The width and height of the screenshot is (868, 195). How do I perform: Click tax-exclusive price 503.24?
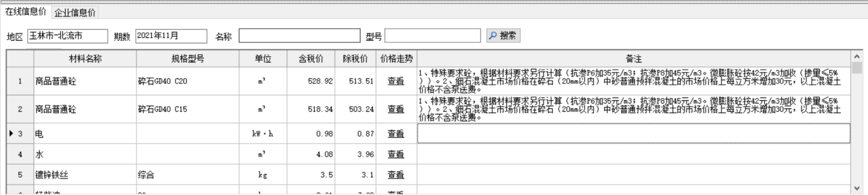[x=355, y=109]
